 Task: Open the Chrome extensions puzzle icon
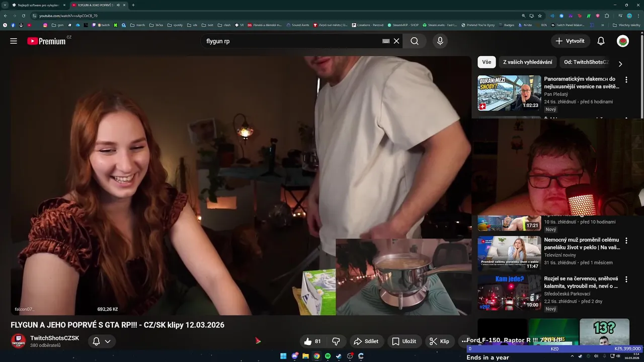[607, 16]
